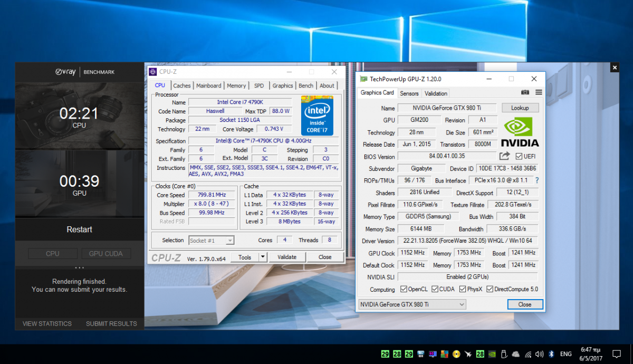
Task: Click the Bus Interface question mark
Action: tap(537, 180)
